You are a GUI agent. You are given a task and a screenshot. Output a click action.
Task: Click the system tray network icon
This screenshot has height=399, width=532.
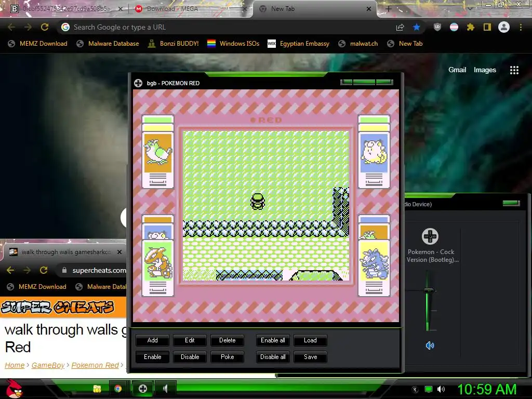coord(429,389)
